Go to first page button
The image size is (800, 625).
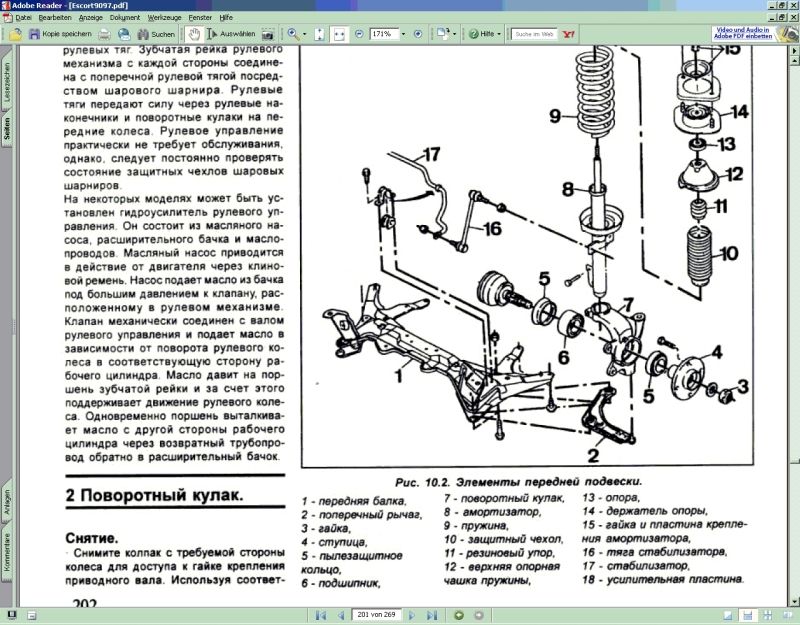320,615
